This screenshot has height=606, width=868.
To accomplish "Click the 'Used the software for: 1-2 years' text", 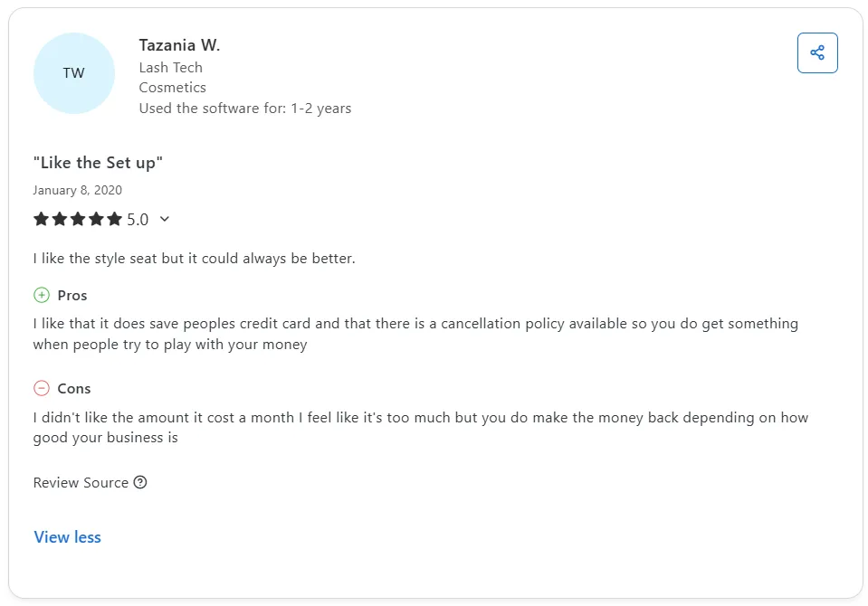I will 244,108.
